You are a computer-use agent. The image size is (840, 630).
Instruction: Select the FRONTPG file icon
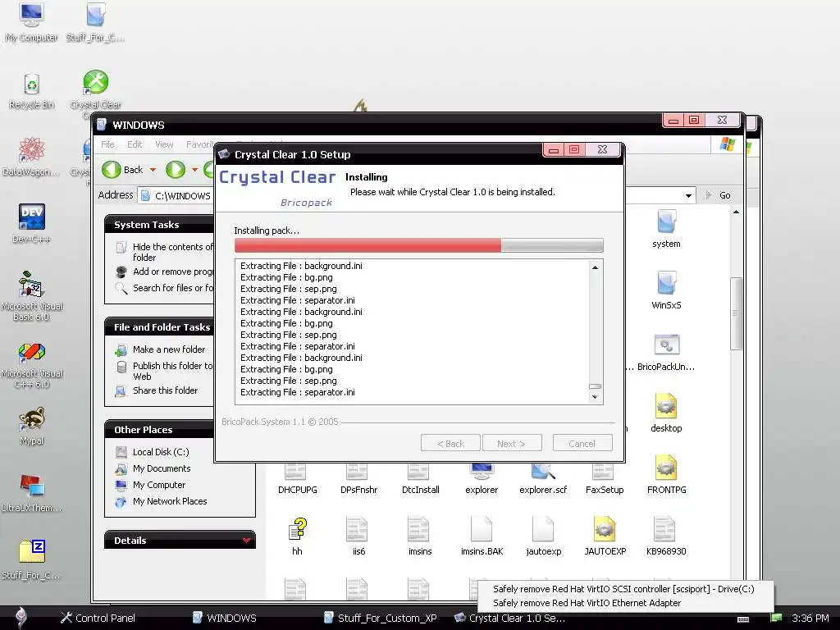coord(666,475)
